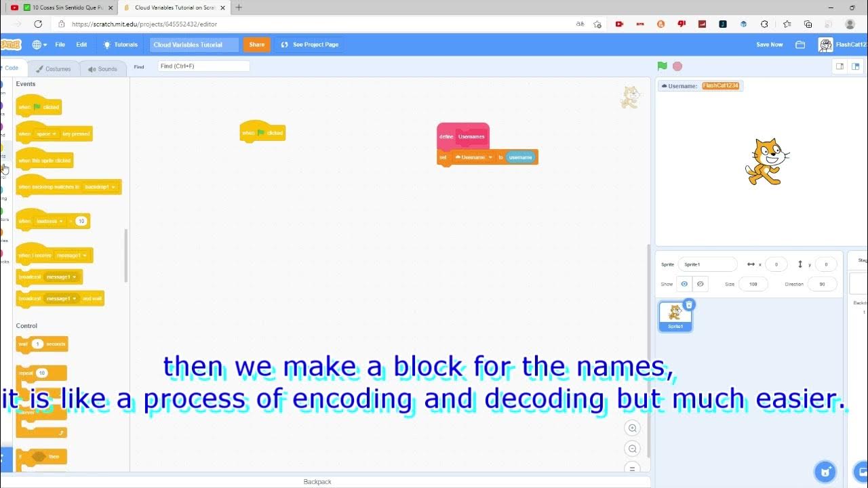
Task: Click the sprite x position field
Action: click(776, 264)
